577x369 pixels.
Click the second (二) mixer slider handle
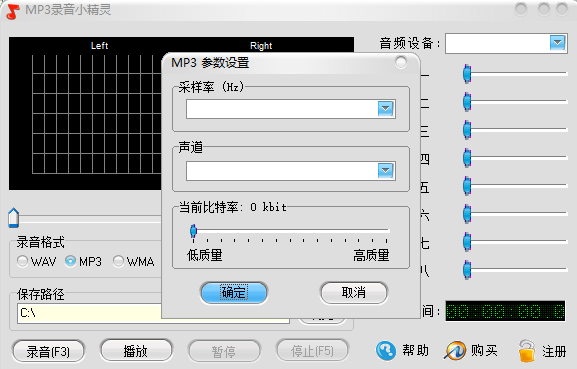tap(467, 102)
